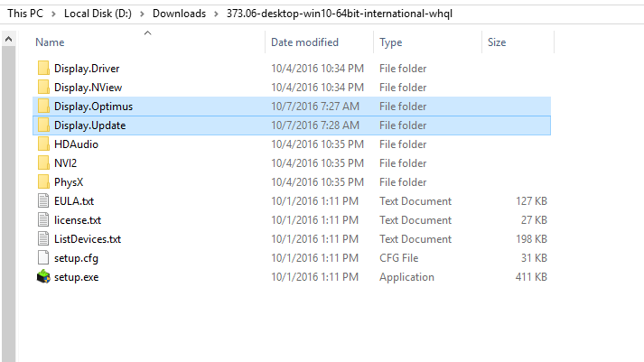Select the NVI2 folder name
Image resolution: width=644 pixels, height=362 pixels.
(65, 162)
